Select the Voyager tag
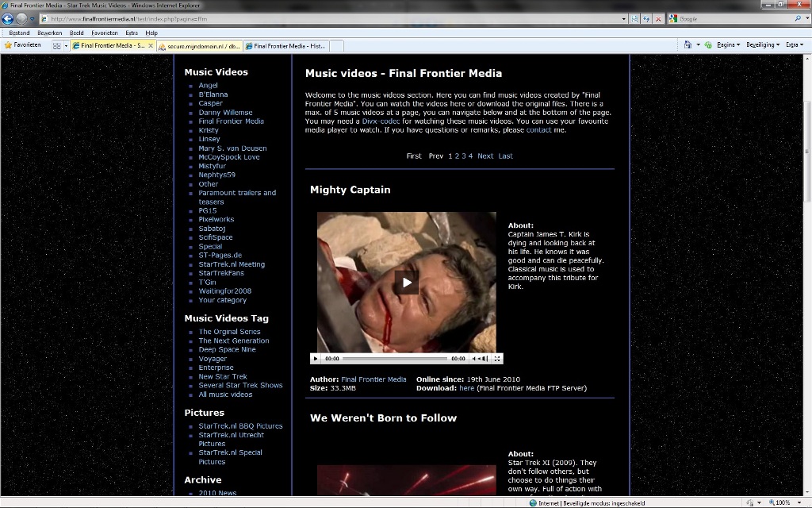This screenshot has height=508, width=812. pyautogui.click(x=213, y=359)
